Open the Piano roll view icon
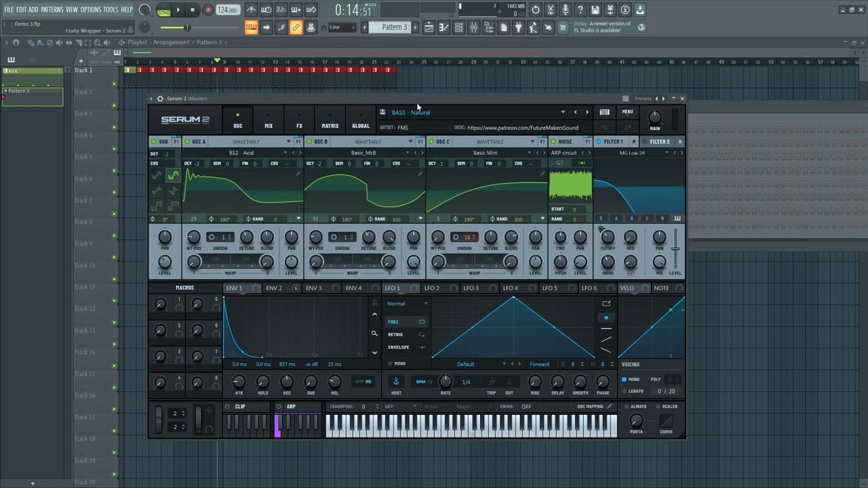868x488 pixels. [x=443, y=27]
